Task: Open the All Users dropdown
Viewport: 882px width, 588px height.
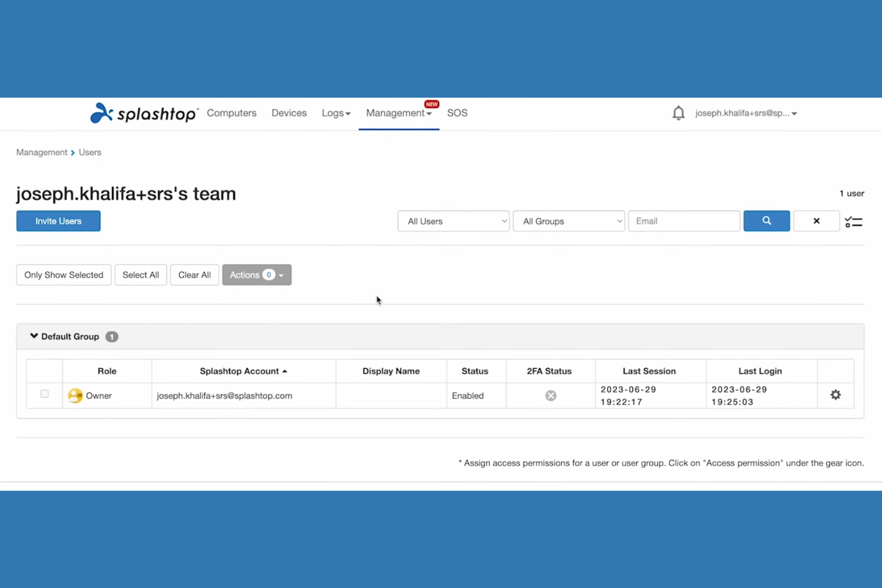Action: click(x=454, y=221)
